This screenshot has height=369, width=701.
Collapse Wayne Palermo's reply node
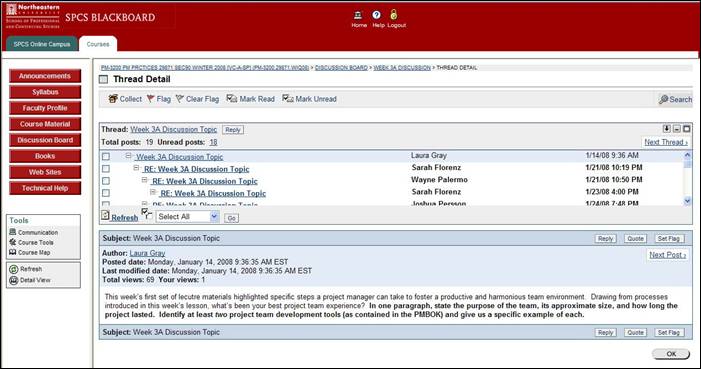coord(144,180)
